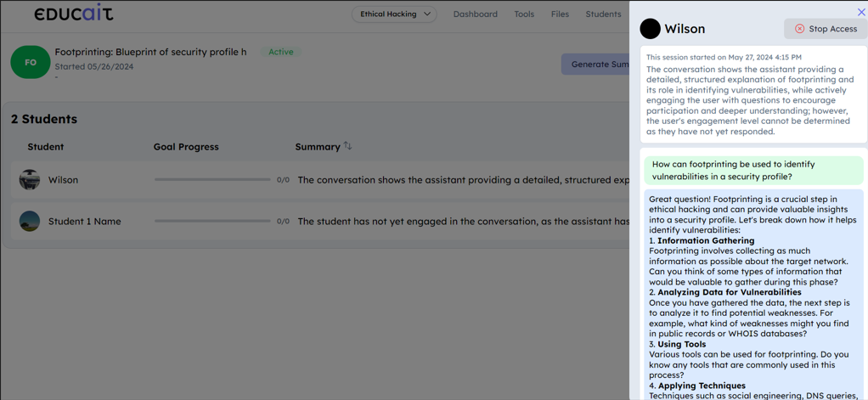Click the Active status badge
Image resolution: width=868 pixels, height=400 pixels.
coord(280,52)
